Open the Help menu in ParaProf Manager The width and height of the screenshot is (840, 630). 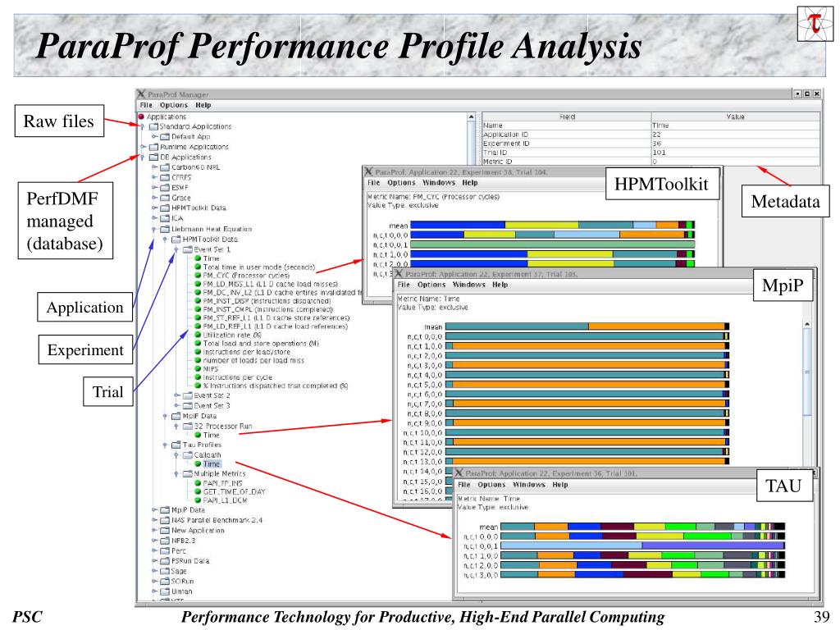(203, 106)
